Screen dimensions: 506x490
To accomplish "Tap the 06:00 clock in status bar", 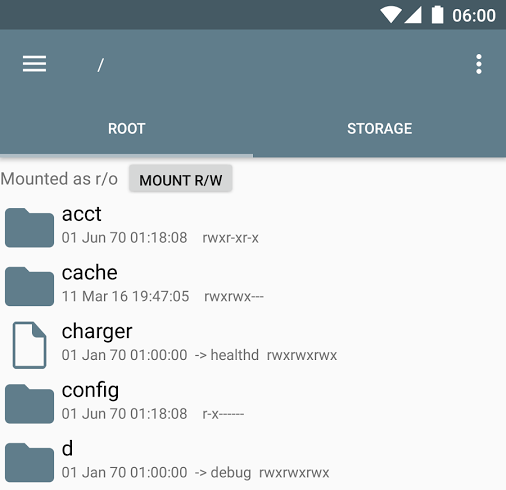I will 474,16.
